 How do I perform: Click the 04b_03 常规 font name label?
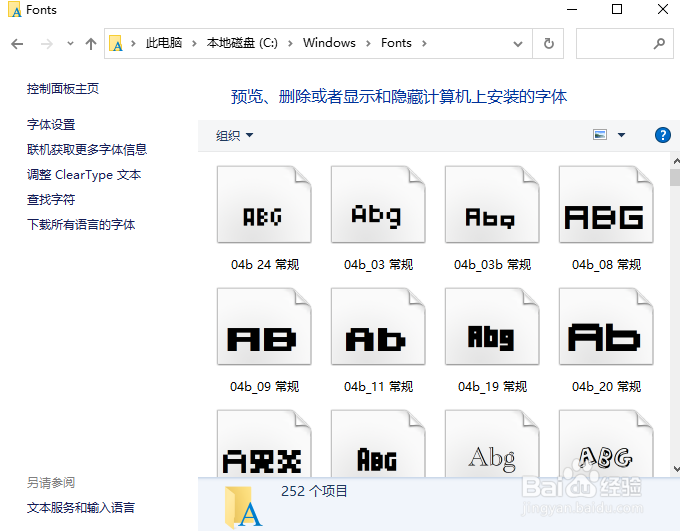(x=378, y=264)
